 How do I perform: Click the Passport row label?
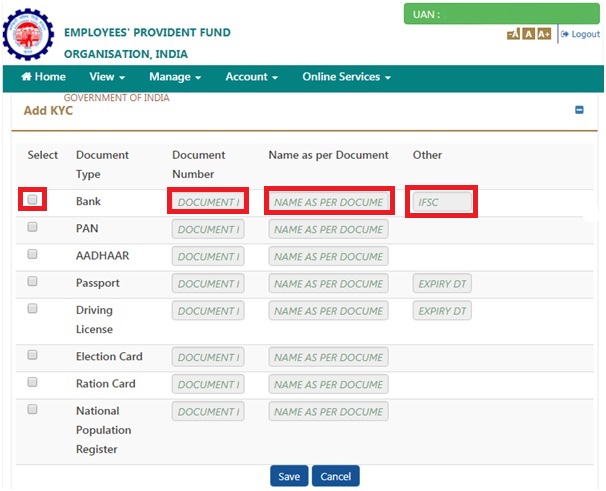point(98,283)
